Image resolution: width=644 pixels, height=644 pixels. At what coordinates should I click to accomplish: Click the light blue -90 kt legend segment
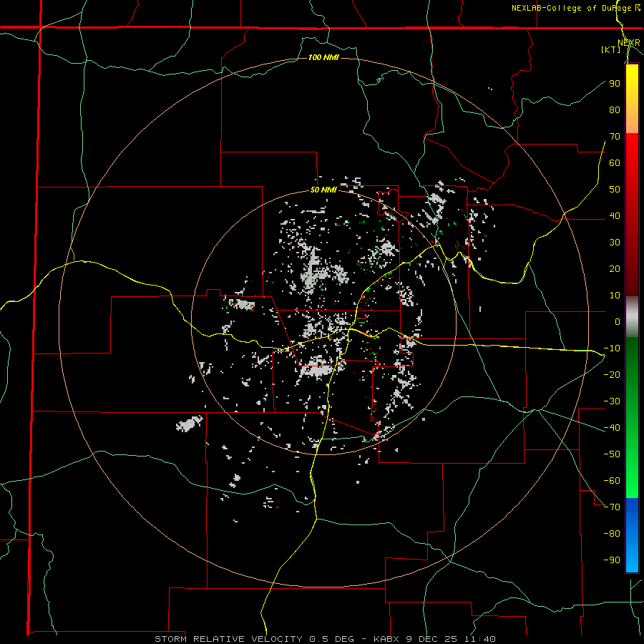click(x=632, y=560)
